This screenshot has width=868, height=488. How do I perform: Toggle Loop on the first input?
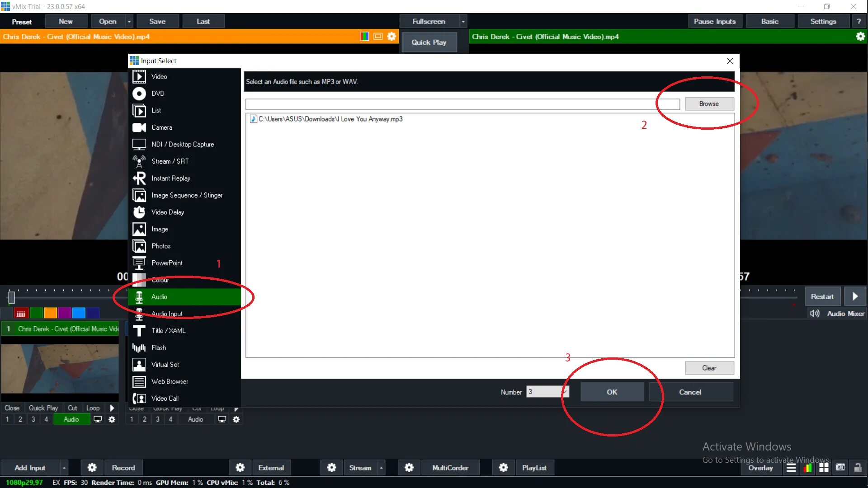[93, 408]
